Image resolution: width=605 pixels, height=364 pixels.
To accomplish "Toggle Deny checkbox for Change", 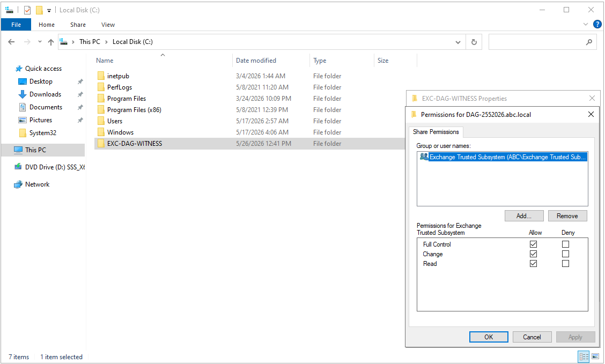I will (566, 254).
